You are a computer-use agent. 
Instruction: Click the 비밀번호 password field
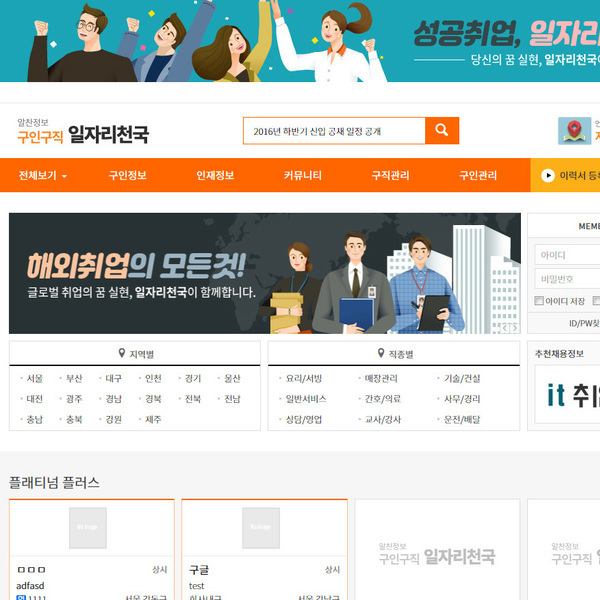(567, 279)
